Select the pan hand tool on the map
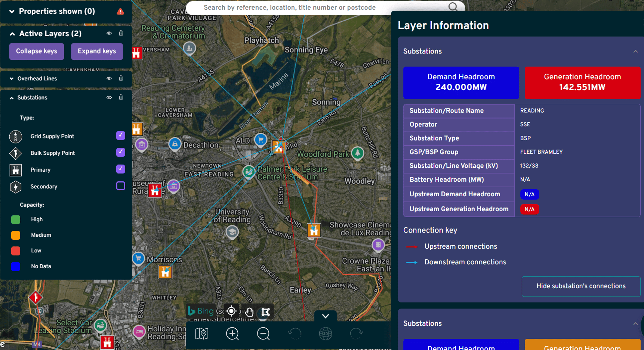The height and width of the screenshot is (350, 644). [x=249, y=311]
